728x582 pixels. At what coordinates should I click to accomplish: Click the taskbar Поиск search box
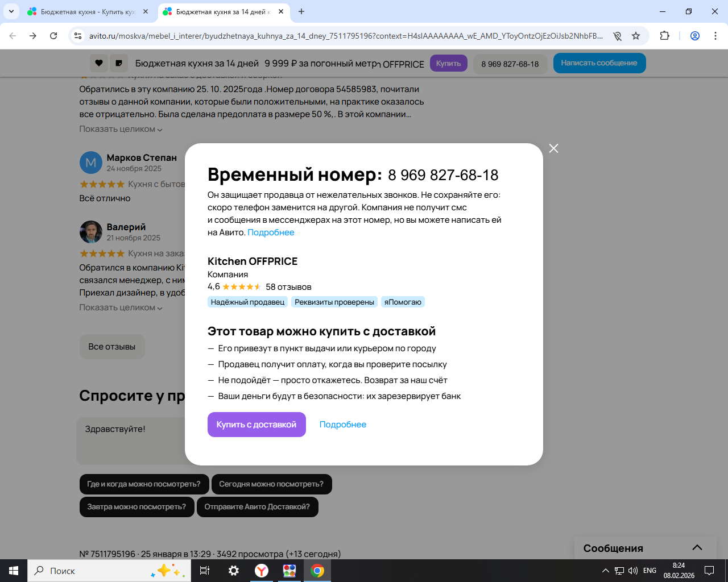pos(109,571)
